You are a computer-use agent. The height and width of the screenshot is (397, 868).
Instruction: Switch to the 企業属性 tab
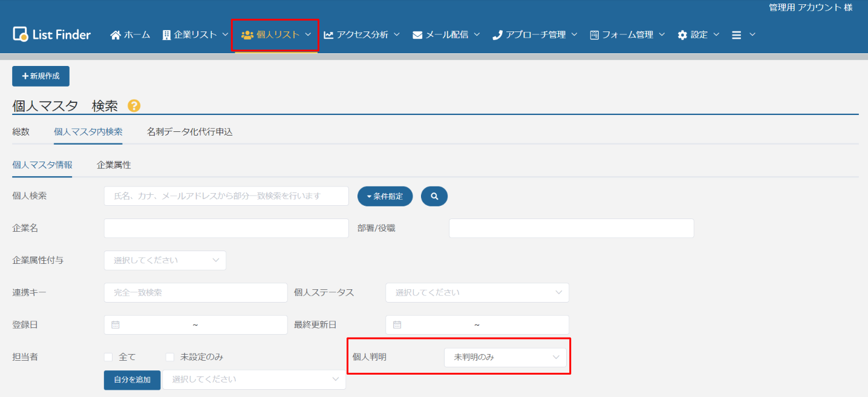(114, 165)
